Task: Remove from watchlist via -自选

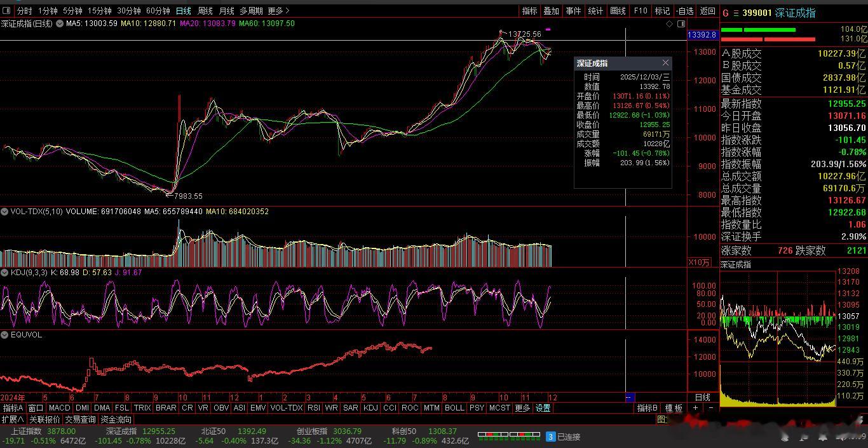Action: pyautogui.click(x=685, y=11)
